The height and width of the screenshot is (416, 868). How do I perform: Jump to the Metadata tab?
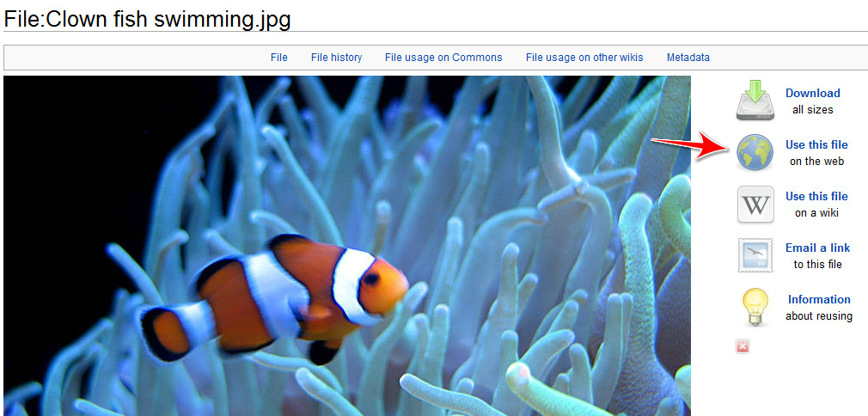688,57
